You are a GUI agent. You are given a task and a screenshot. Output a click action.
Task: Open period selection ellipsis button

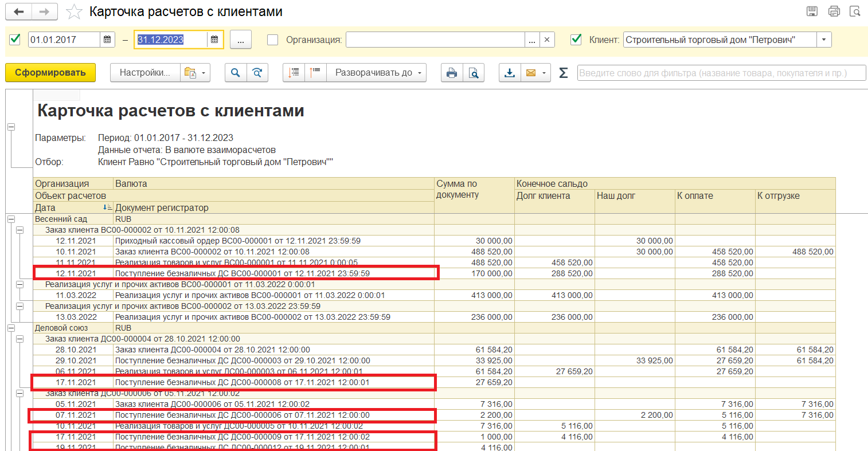pos(241,40)
